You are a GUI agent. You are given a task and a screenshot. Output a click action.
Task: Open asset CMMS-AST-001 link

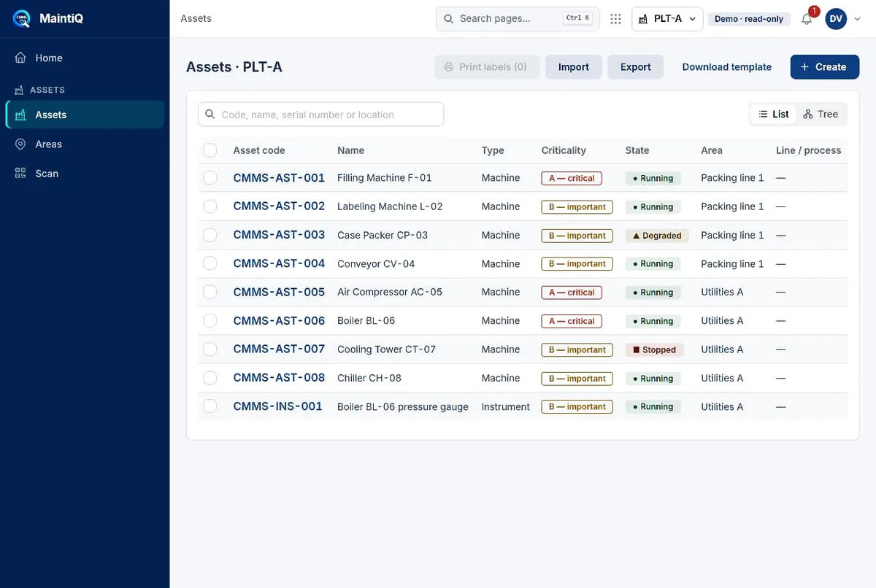coord(279,178)
